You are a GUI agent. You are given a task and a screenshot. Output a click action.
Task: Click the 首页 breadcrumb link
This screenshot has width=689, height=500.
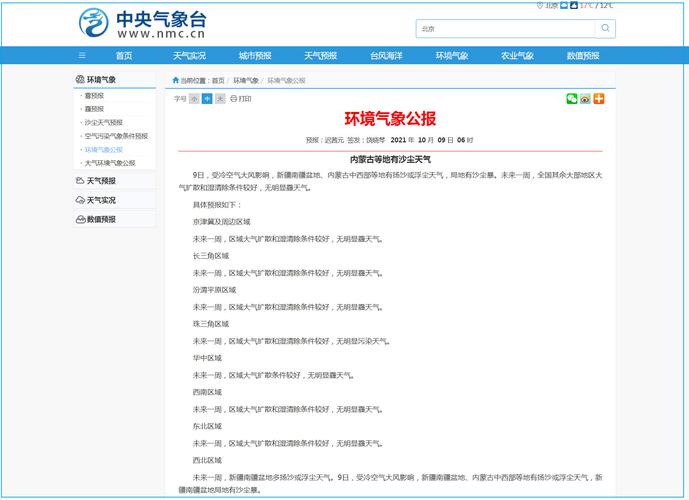tap(218, 80)
